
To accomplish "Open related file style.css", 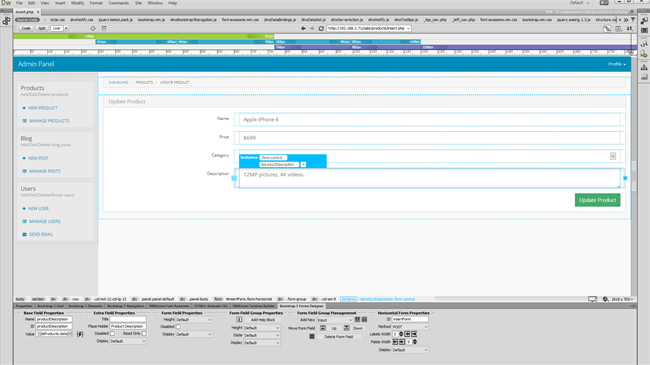I will 58,19.
